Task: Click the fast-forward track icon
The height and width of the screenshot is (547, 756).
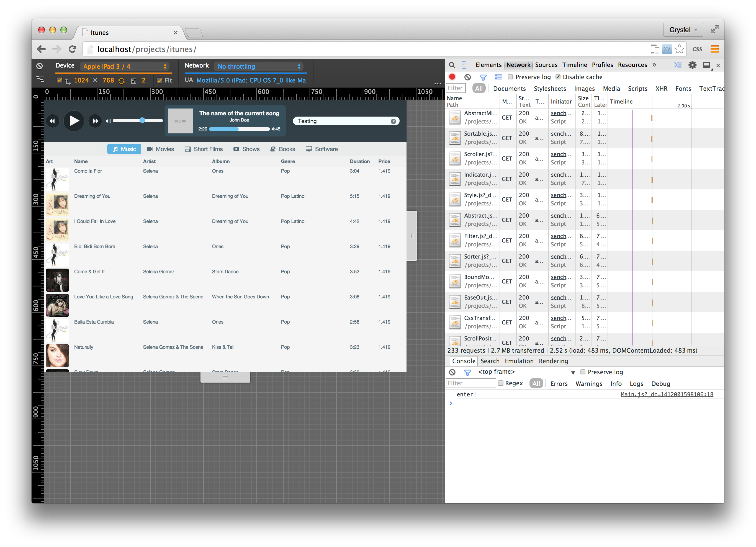Action: (95, 121)
